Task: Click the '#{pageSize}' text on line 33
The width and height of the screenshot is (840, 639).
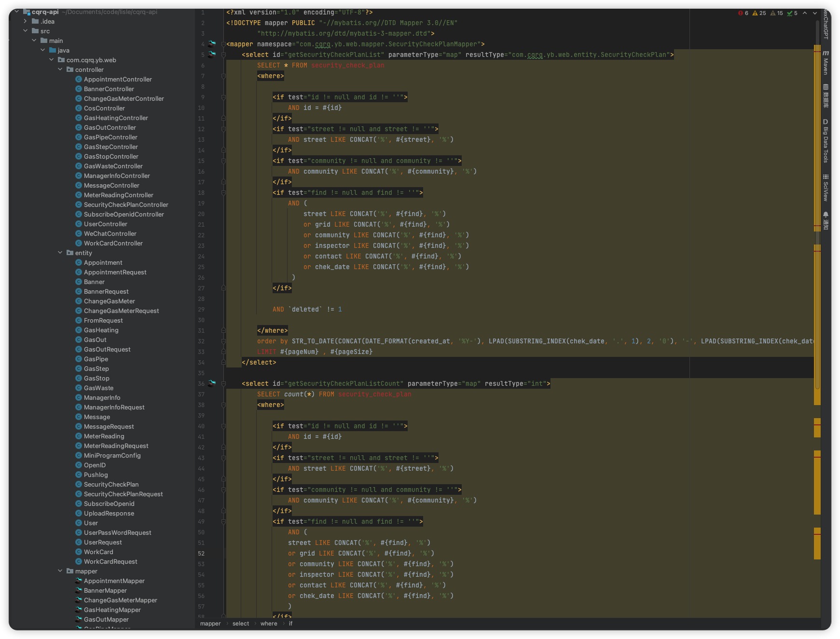Action: click(351, 352)
